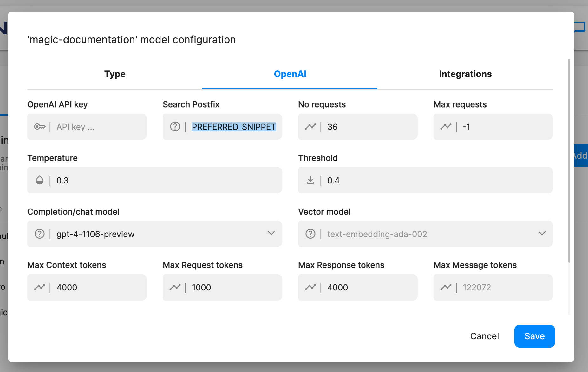Click into the Temperature value field
588x372 pixels.
(165, 180)
